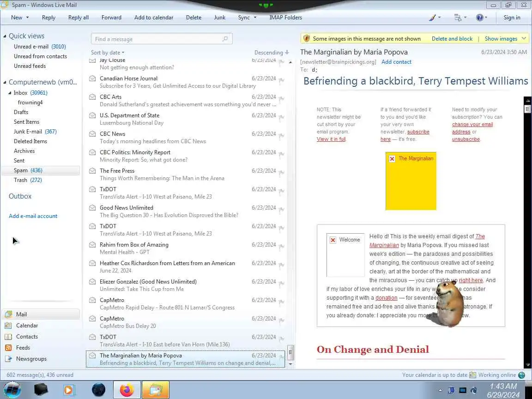Open the media player taskbar icon
Screen dimensions: 532x399
69,390
